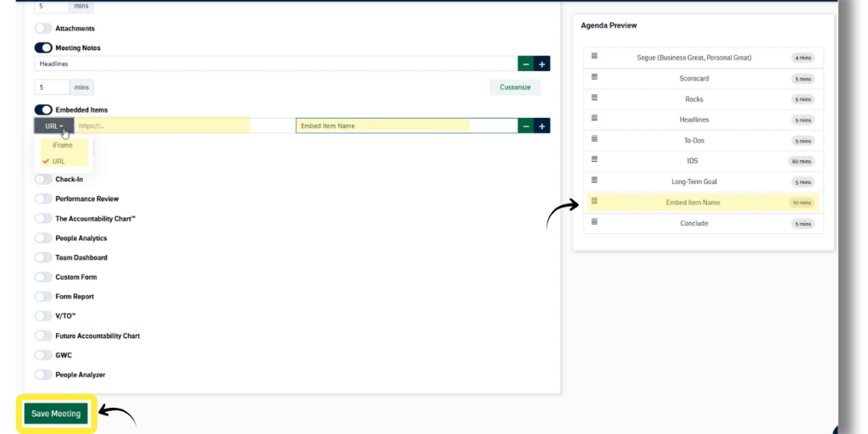Choose the checked URL option in list
The width and height of the screenshot is (868, 434).
pyautogui.click(x=58, y=161)
